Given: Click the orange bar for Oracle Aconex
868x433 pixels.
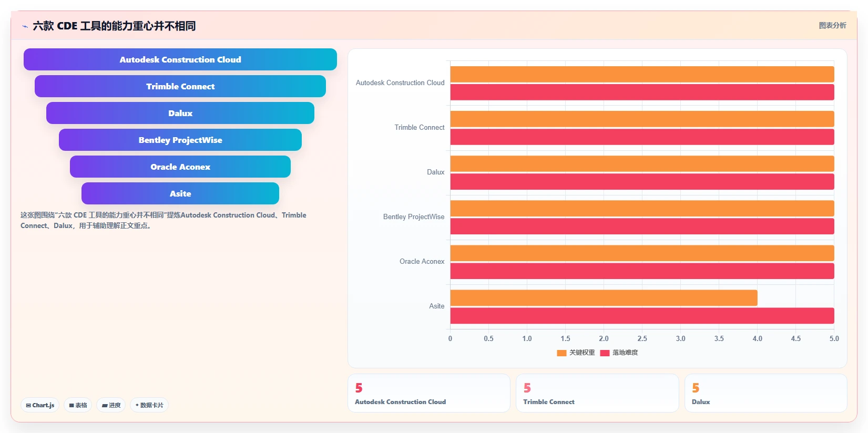Looking at the screenshot, I should 642,253.
